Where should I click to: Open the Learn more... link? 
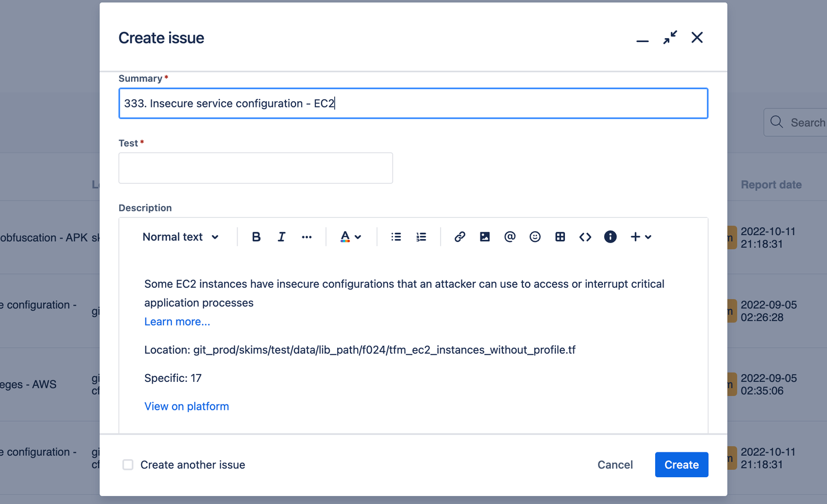click(x=177, y=321)
